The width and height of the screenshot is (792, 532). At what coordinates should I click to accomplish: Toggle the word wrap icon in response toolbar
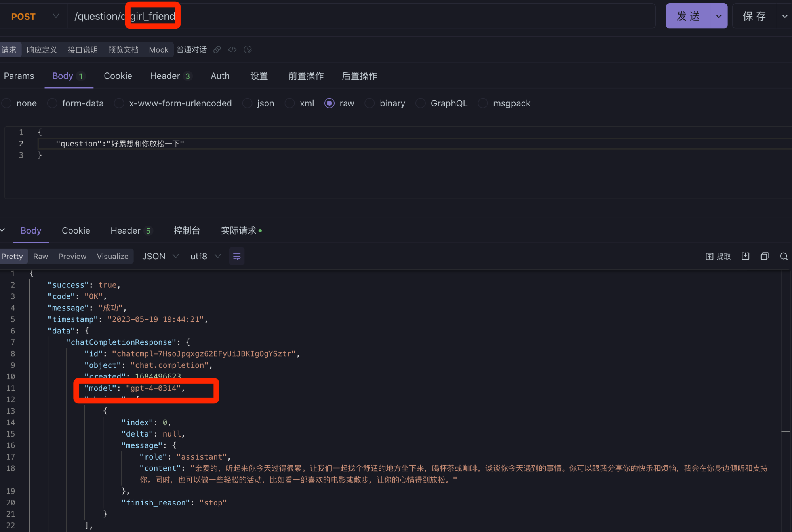[x=237, y=256]
